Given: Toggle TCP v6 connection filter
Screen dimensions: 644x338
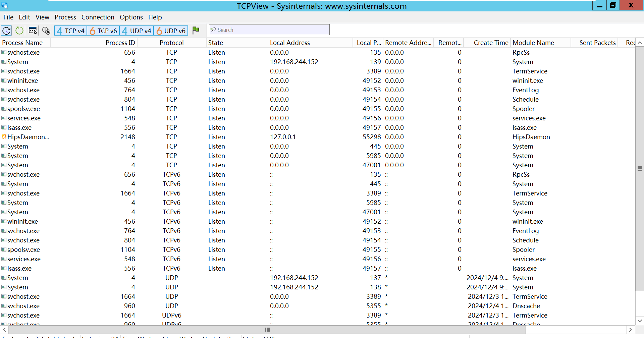Looking at the screenshot, I should [x=103, y=31].
